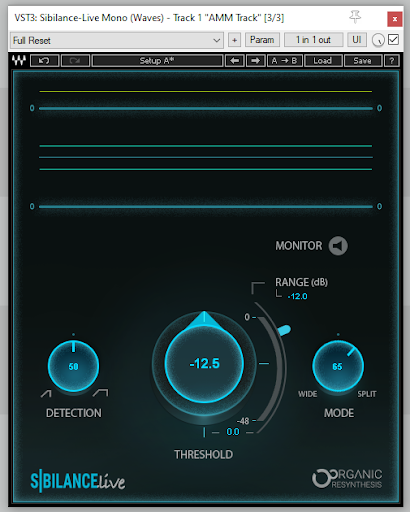This screenshot has width=410, height=512.
Task: Click the Save button
Action: point(363,61)
